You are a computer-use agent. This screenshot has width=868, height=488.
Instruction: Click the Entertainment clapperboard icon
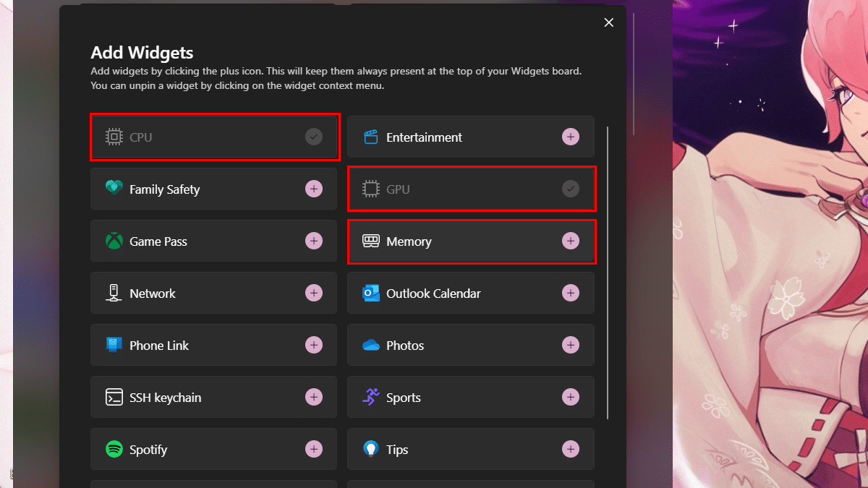pos(371,137)
